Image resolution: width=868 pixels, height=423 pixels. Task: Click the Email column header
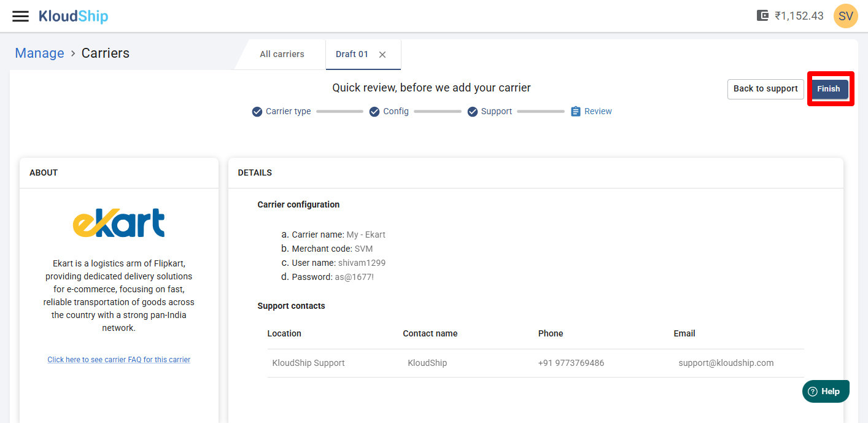684,333
